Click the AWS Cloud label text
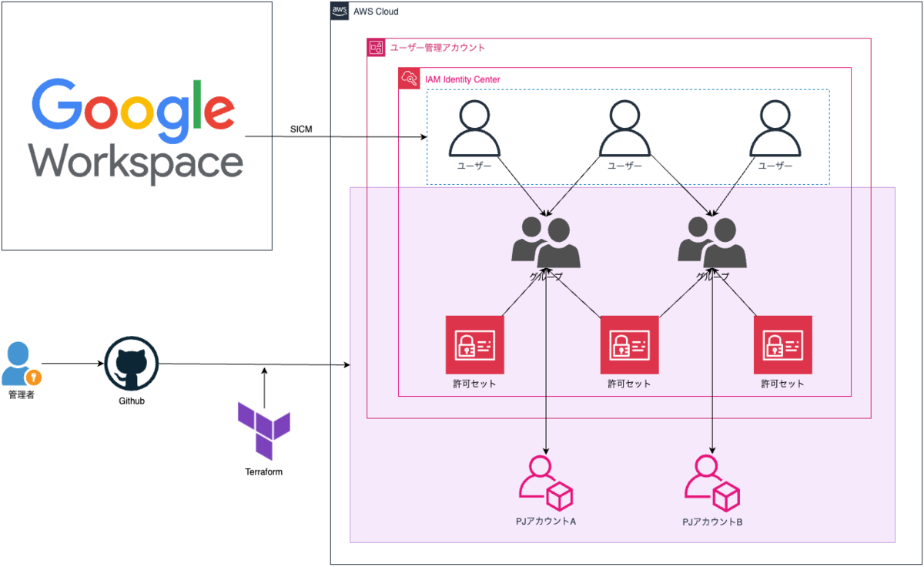Screen dimensions: 924x567 pyautogui.click(x=377, y=12)
